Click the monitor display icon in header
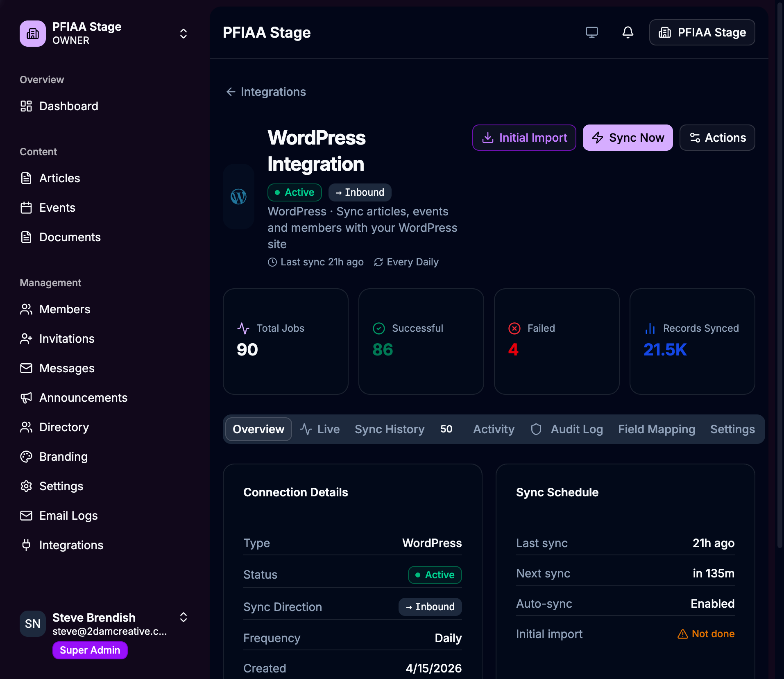 tap(592, 32)
